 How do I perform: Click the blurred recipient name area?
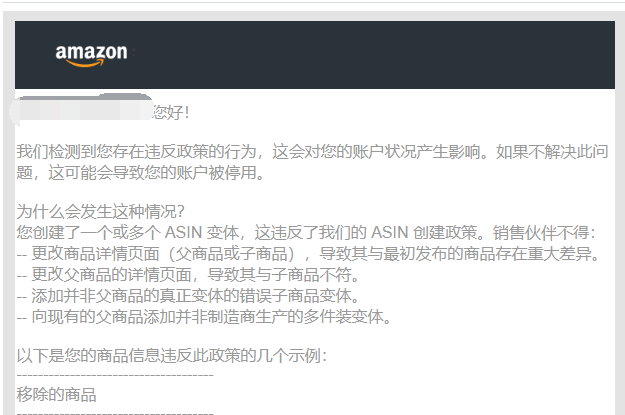point(81,109)
